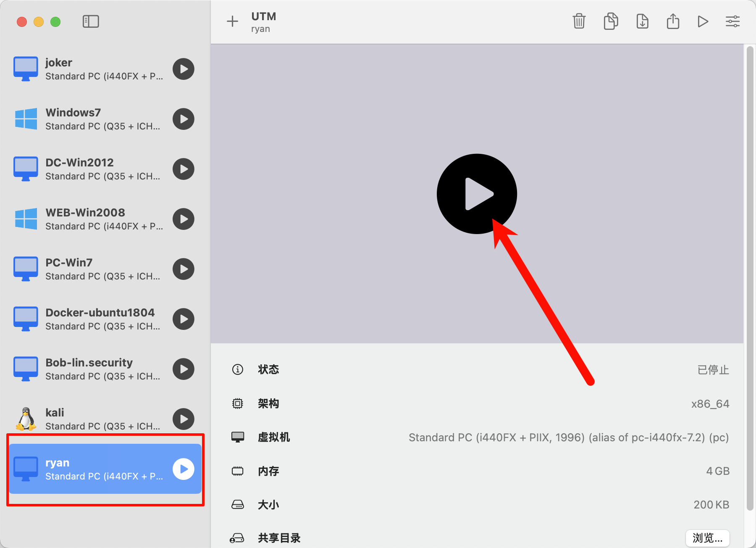This screenshot has width=756, height=548.
Task: Click the CPU icon beside 架构
Action: coord(238,403)
